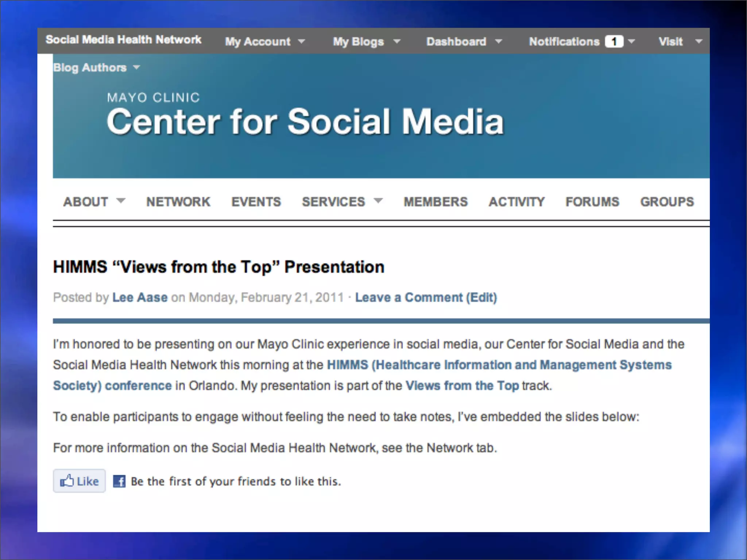Go to the NETWORK tab
Screen dimensions: 747x560
[178, 202]
